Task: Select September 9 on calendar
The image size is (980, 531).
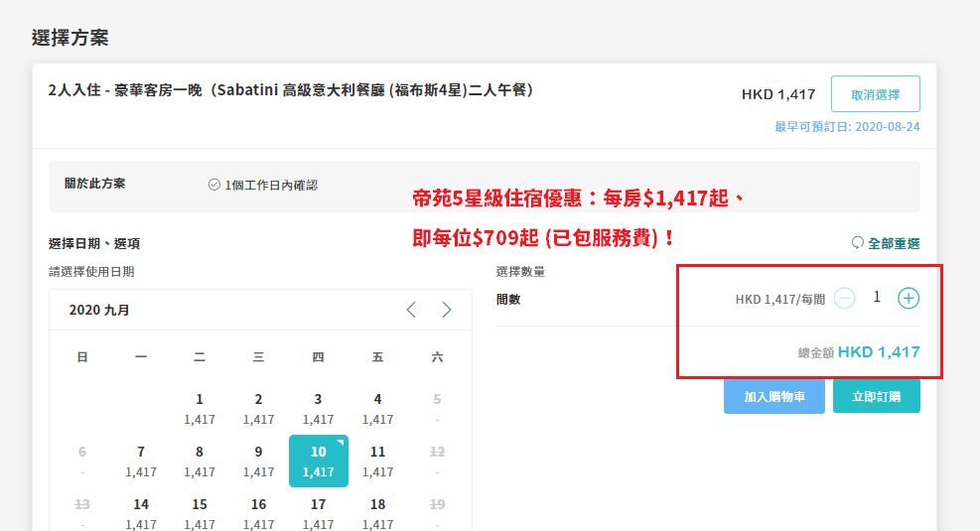Action: [x=259, y=462]
